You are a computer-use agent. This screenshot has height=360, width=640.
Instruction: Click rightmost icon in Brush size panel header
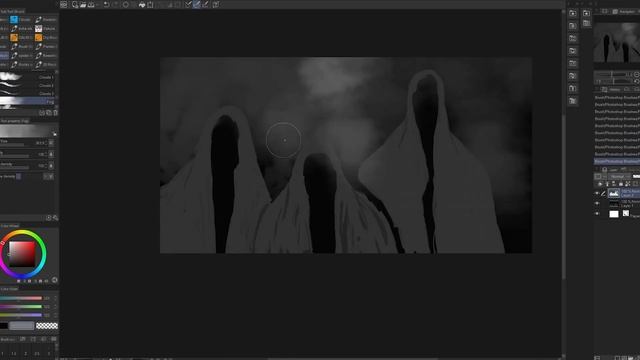point(53,339)
